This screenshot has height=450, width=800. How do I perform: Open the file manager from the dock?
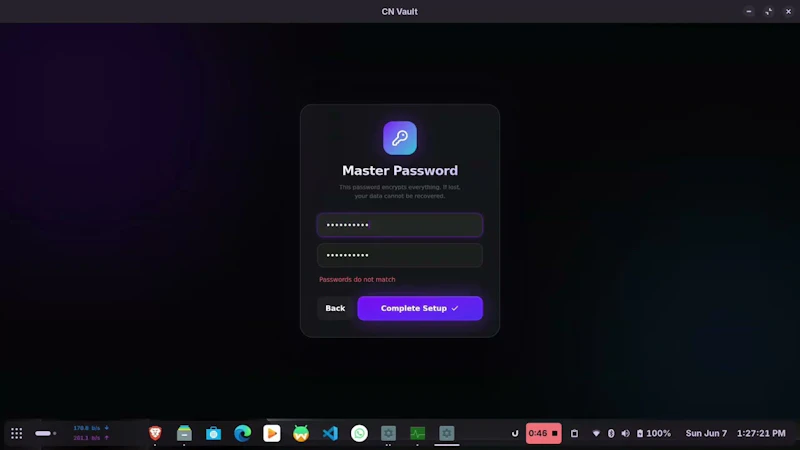(x=184, y=433)
